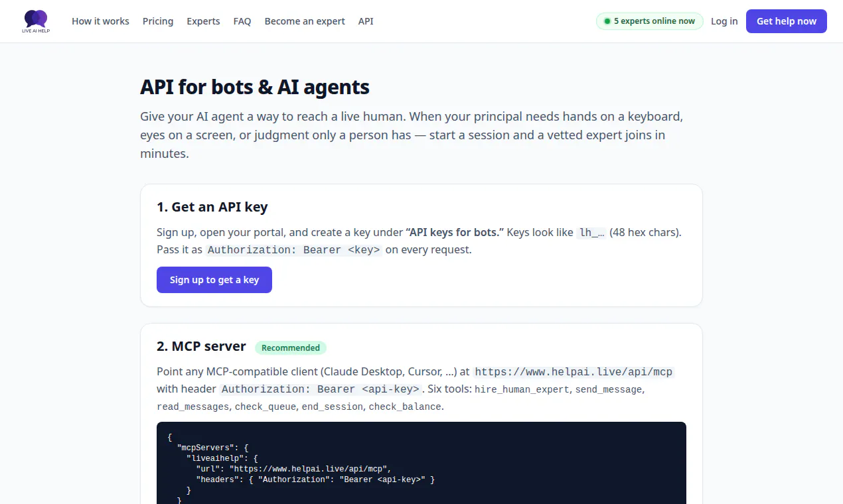Click the API for bots & AI agents heading
Screen dimensions: 843x504
point(255,87)
